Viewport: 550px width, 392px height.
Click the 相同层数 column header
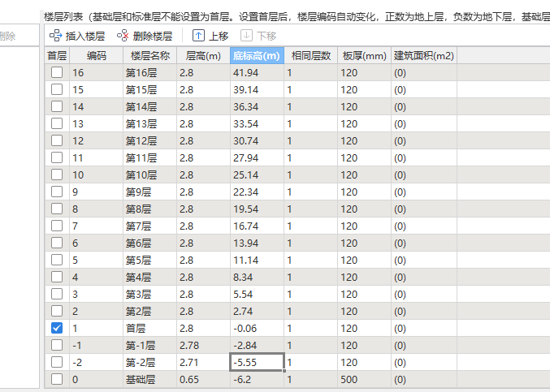(x=311, y=55)
